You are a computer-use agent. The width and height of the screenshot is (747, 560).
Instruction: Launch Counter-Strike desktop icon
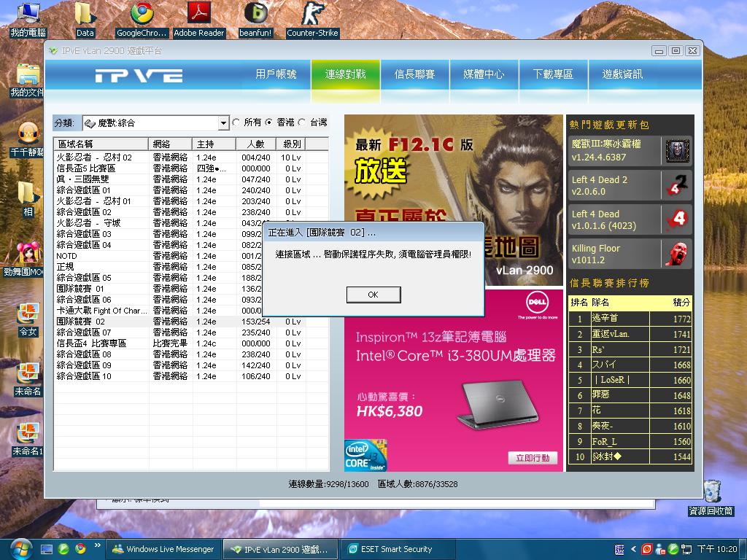point(312,20)
